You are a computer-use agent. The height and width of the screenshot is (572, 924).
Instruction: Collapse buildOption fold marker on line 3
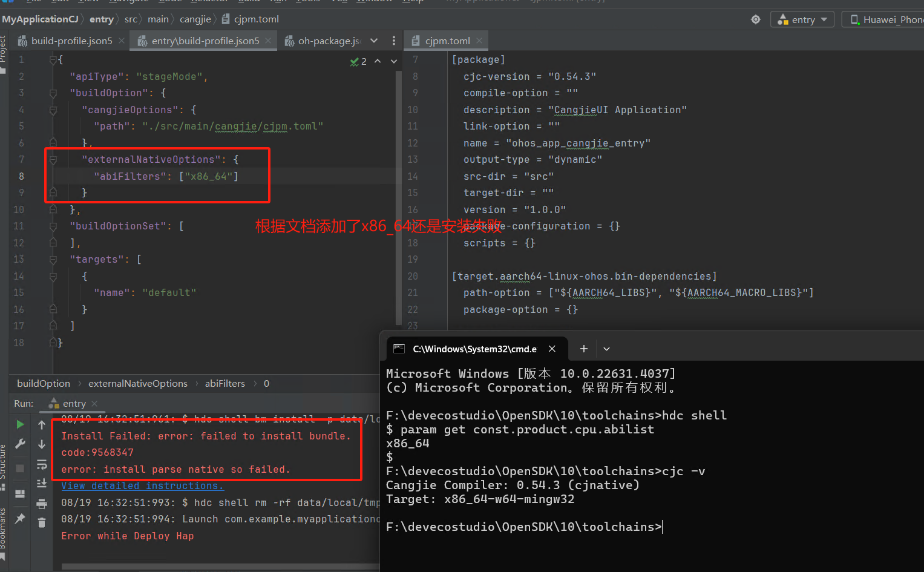click(x=53, y=93)
